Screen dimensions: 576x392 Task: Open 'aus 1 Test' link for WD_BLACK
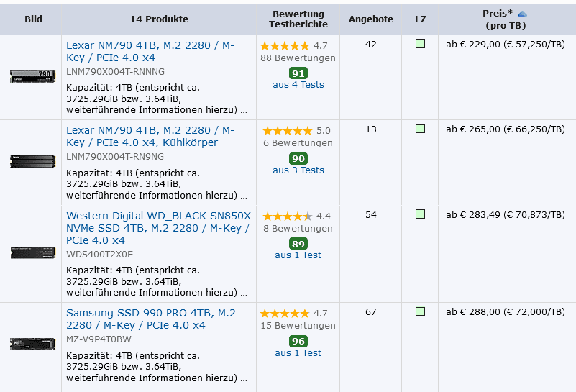298,255
